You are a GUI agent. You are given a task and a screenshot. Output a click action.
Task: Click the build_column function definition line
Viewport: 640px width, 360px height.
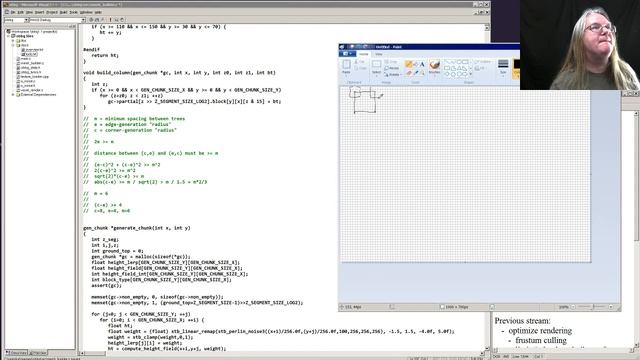(x=180, y=73)
